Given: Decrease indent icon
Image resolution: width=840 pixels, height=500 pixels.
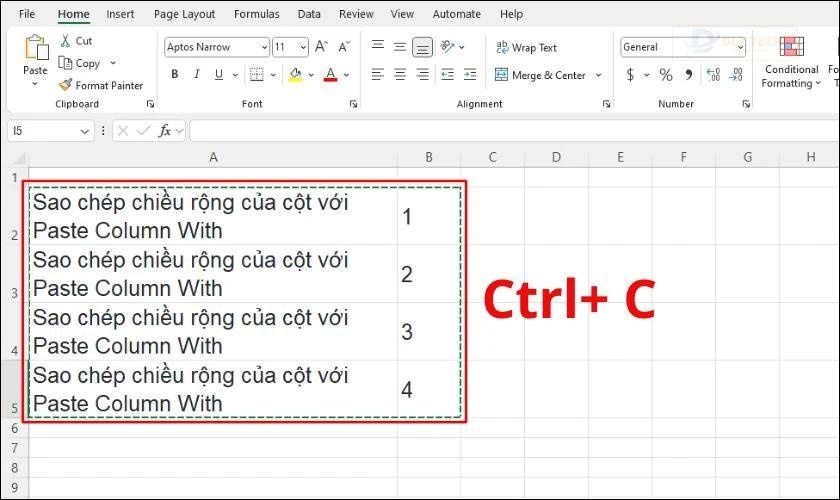Looking at the screenshot, I should pos(447,74).
